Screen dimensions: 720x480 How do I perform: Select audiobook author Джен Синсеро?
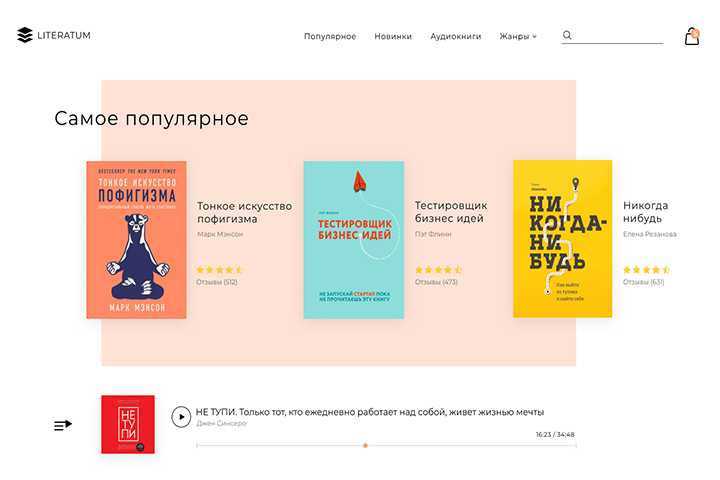click(x=221, y=424)
